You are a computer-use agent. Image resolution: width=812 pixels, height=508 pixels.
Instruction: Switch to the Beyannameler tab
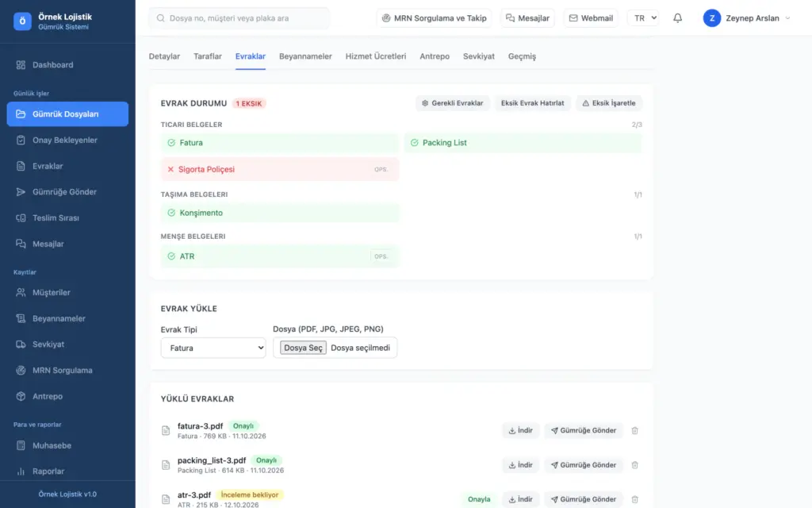click(305, 56)
